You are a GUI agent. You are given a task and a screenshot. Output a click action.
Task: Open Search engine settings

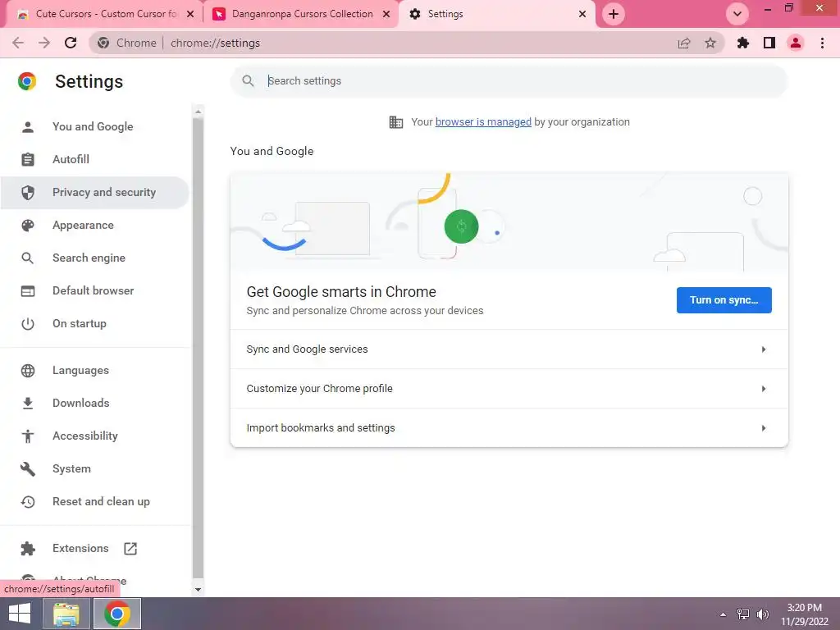tap(89, 258)
